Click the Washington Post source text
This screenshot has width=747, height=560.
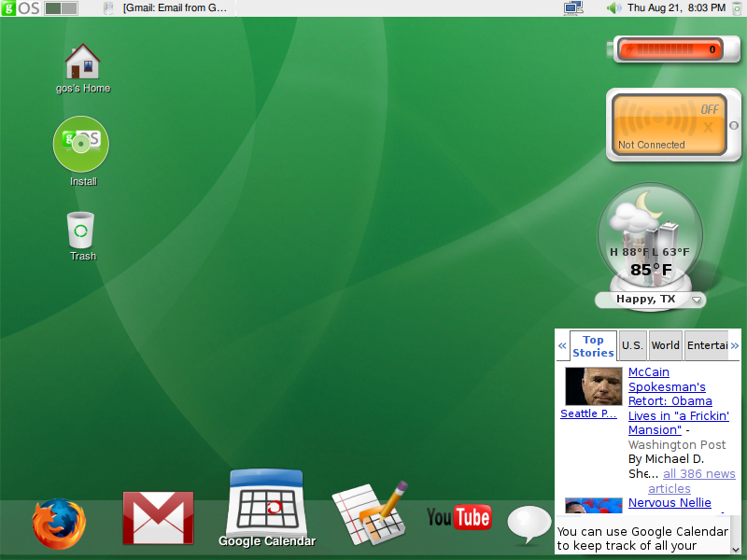click(676, 445)
